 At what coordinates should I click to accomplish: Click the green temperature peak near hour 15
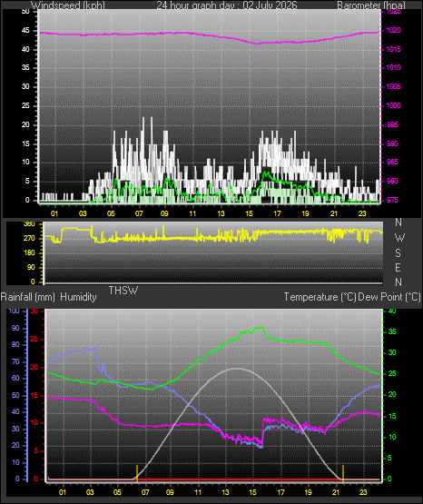[261, 328]
